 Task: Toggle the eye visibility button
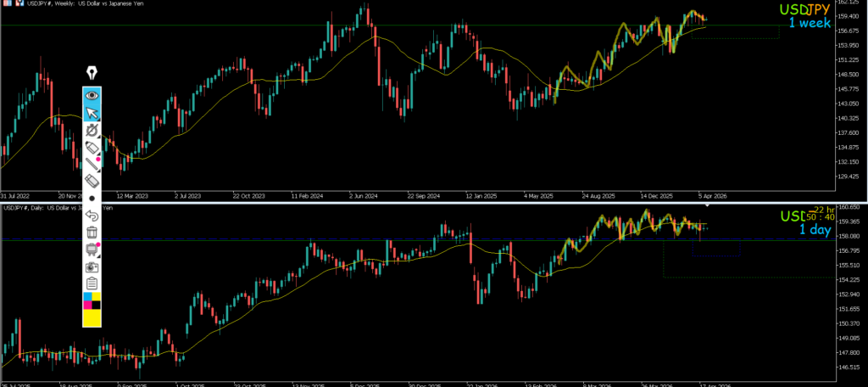92,96
